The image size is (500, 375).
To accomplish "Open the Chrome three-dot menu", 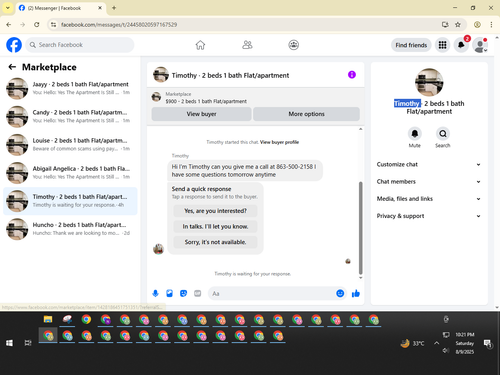I will (x=491, y=24).
